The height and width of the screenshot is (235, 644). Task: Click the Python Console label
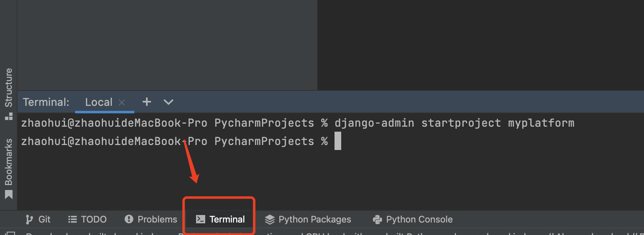[419, 219]
